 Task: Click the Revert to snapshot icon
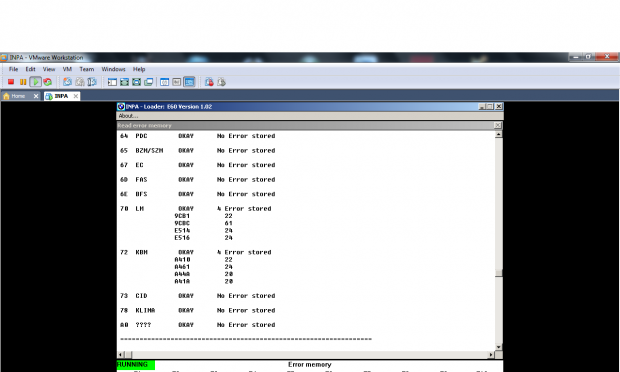click(80, 82)
